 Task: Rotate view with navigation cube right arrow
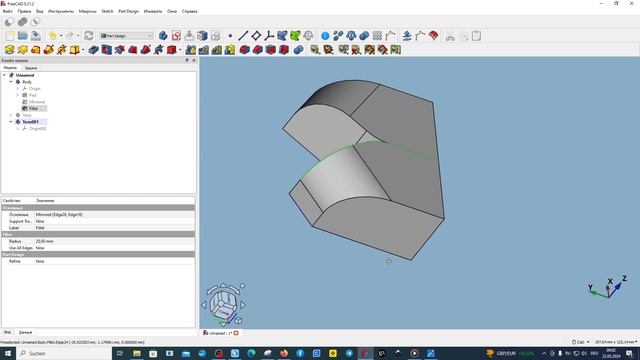coord(243,304)
